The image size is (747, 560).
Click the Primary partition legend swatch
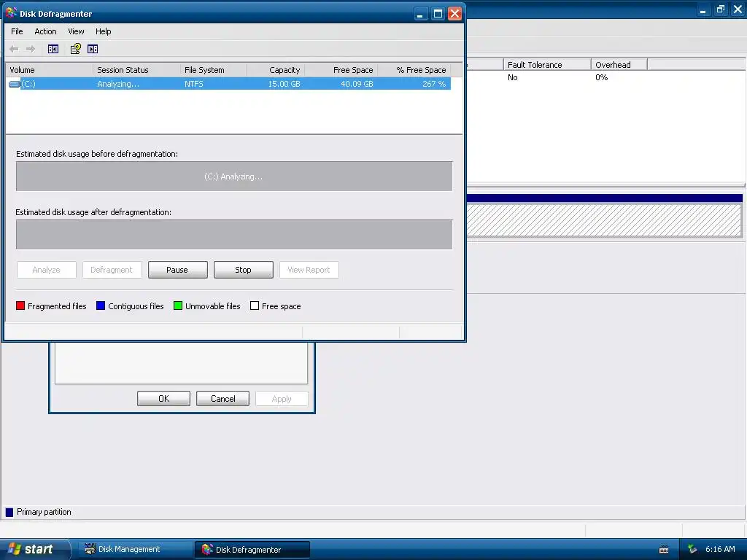pyautogui.click(x=9, y=513)
